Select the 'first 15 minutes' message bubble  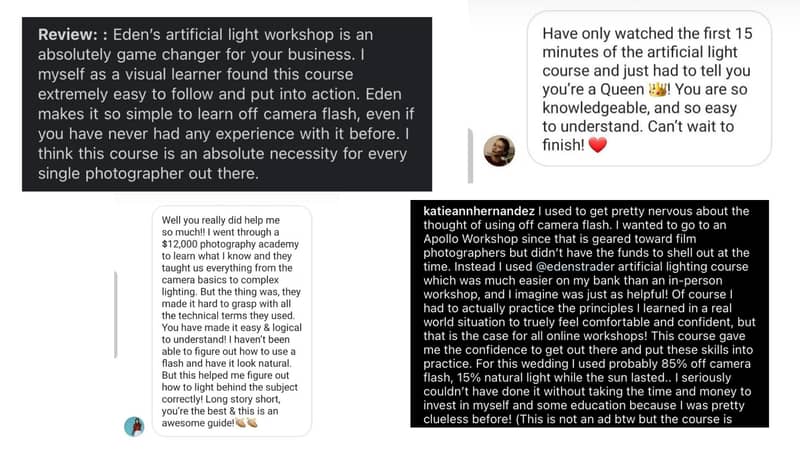point(649,89)
